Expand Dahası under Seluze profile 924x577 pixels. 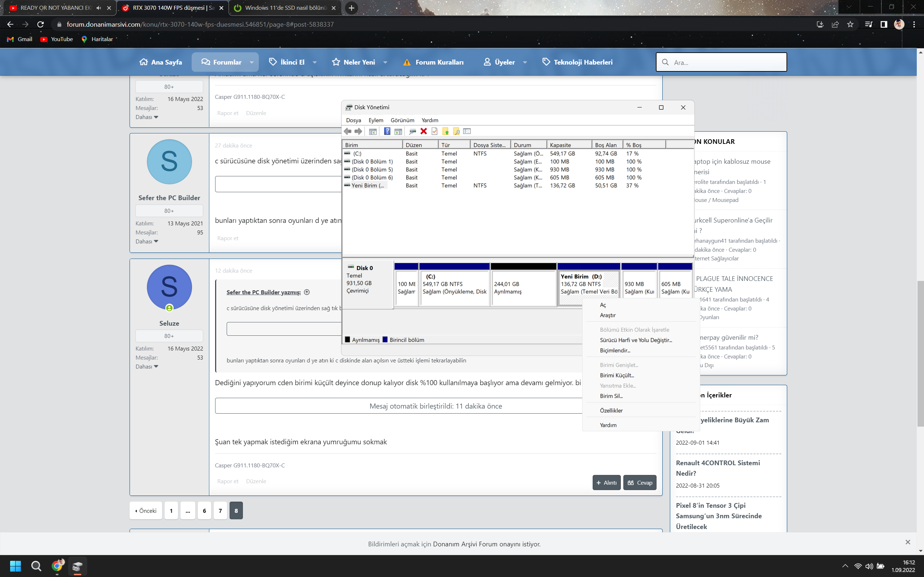[147, 367]
